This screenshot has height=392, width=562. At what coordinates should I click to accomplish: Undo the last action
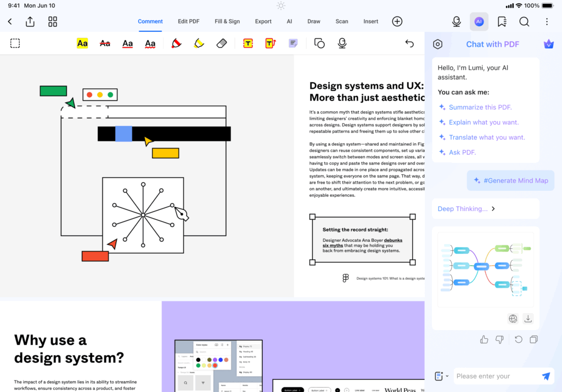tap(409, 43)
